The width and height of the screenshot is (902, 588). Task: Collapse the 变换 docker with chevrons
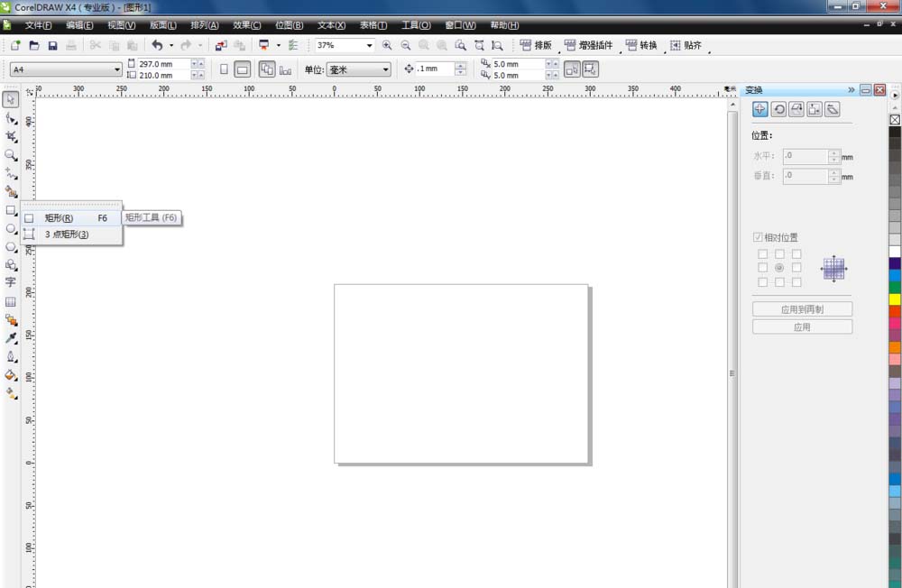(851, 90)
